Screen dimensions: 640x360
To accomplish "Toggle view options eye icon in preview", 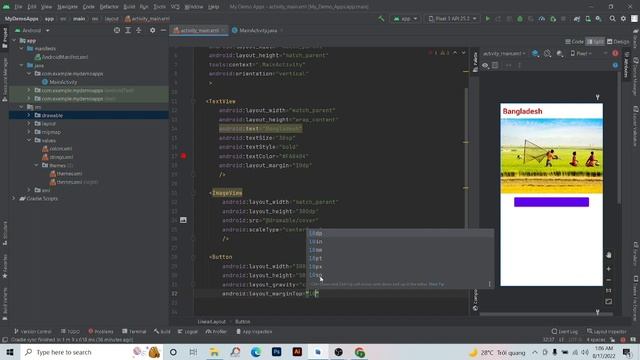I will coord(485,65).
